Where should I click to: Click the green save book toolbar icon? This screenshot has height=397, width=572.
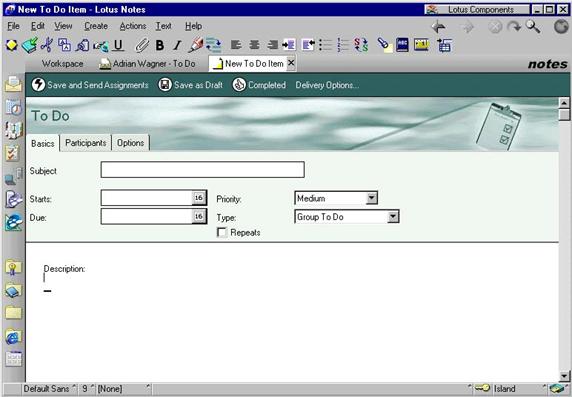[x=29, y=45]
